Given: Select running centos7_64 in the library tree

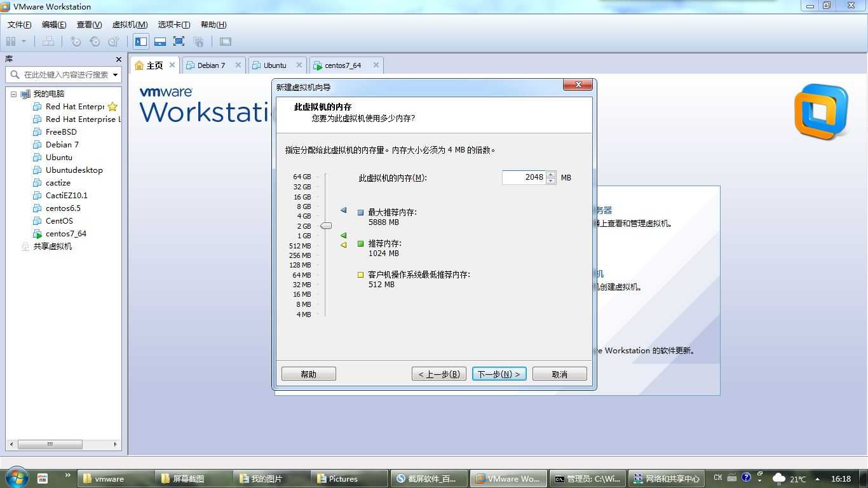Looking at the screenshot, I should pos(66,234).
